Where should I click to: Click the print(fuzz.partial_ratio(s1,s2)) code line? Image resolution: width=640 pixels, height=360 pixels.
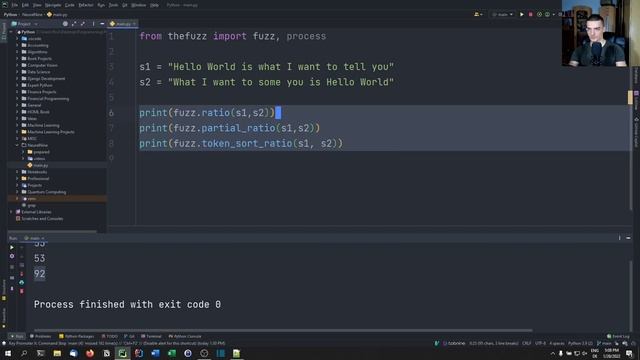point(229,128)
